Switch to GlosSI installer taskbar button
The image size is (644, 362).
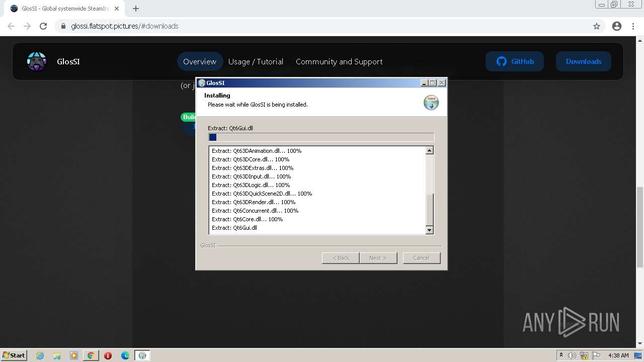142,355
